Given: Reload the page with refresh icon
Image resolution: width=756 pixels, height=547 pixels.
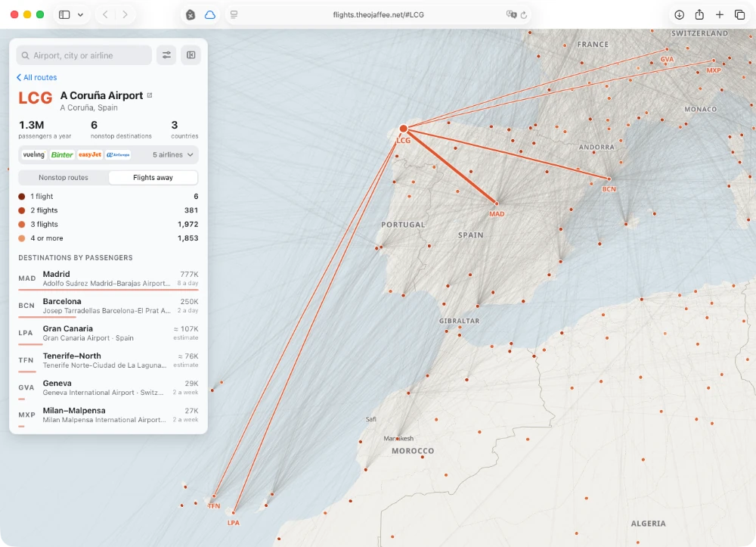Looking at the screenshot, I should pyautogui.click(x=524, y=15).
